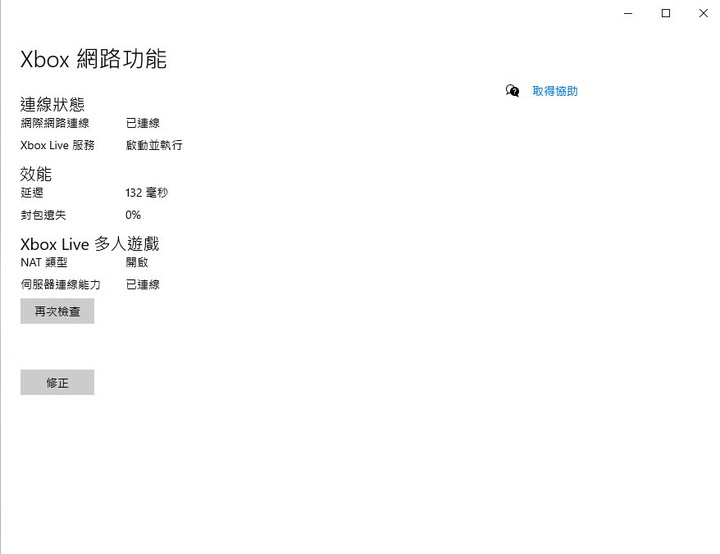This screenshot has width=720, height=554.
Task: Maximize the Xbox networking window
Action: click(665, 13)
